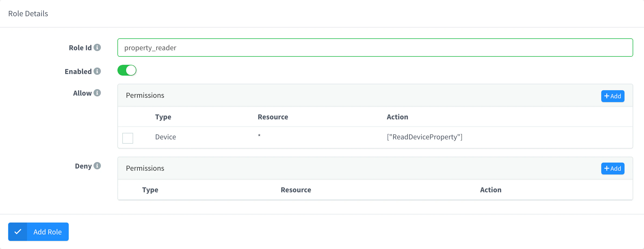This screenshot has width=644, height=249.
Task: Check the Device permission row checkbox
Action: pyautogui.click(x=128, y=138)
